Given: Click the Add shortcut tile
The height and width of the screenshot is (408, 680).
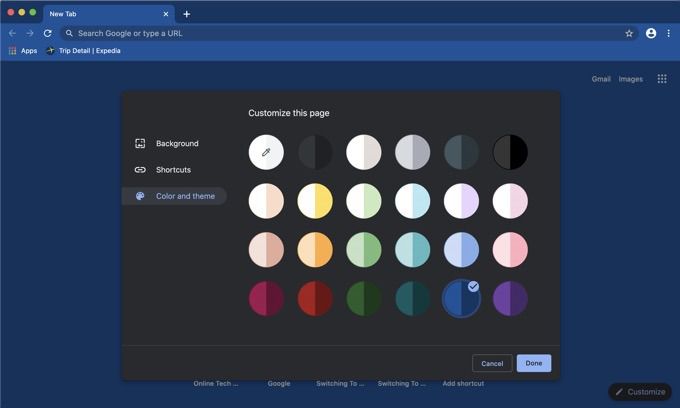Looking at the screenshot, I should (463, 384).
